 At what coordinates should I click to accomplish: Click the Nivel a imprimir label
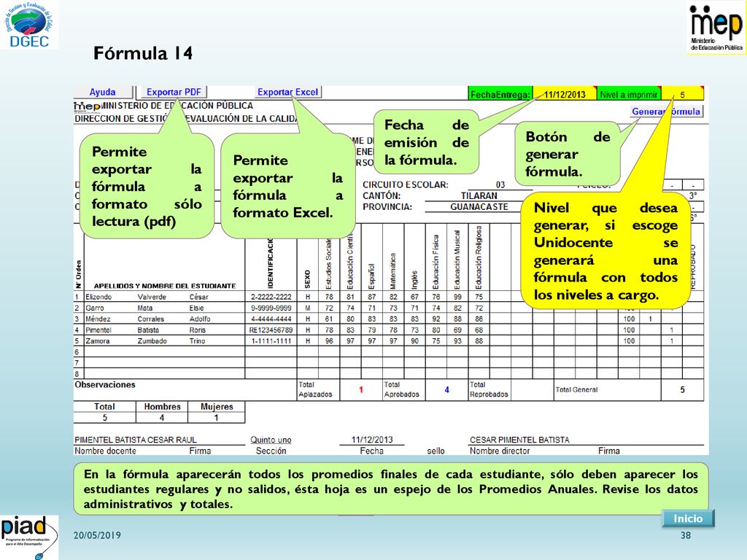[629, 94]
